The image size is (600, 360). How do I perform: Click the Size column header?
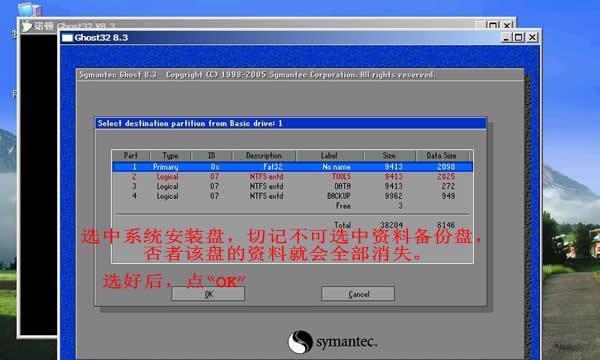tap(389, 155)
